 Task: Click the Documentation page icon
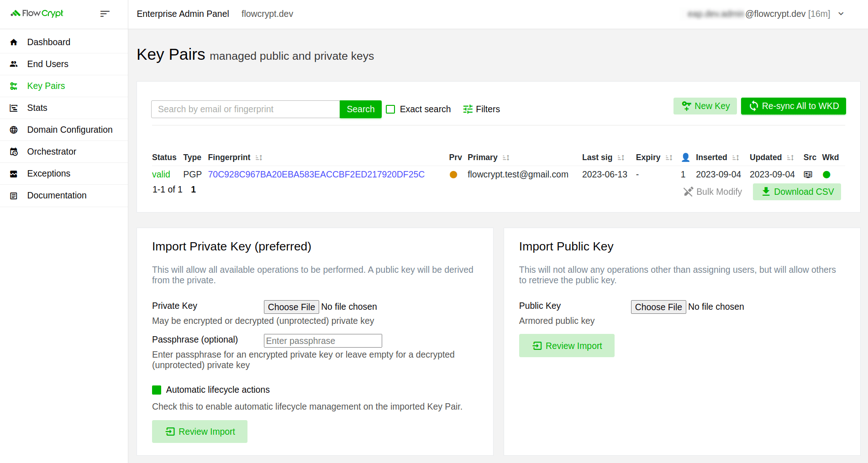coord(14,195)
